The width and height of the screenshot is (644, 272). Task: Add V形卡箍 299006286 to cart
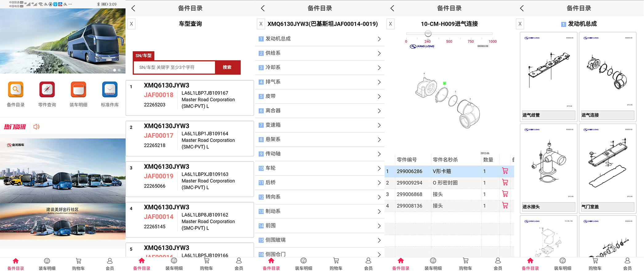[x=505, y=171]
